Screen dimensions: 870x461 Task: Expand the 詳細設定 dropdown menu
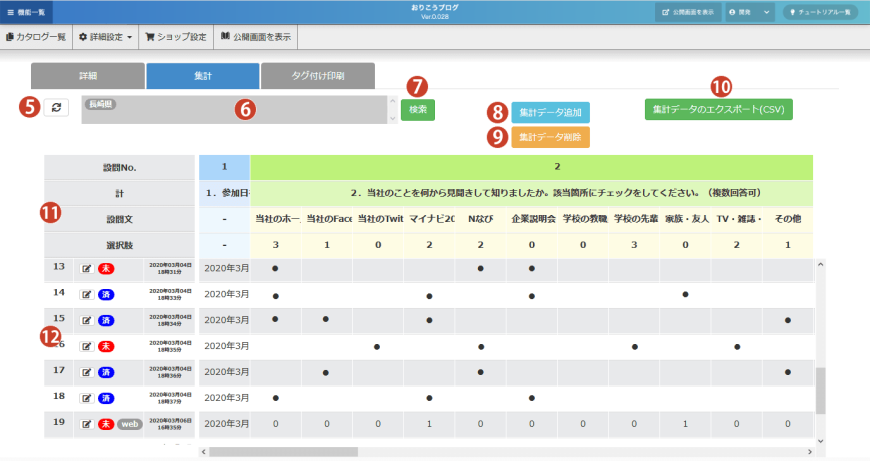click(x=105, y=37)
